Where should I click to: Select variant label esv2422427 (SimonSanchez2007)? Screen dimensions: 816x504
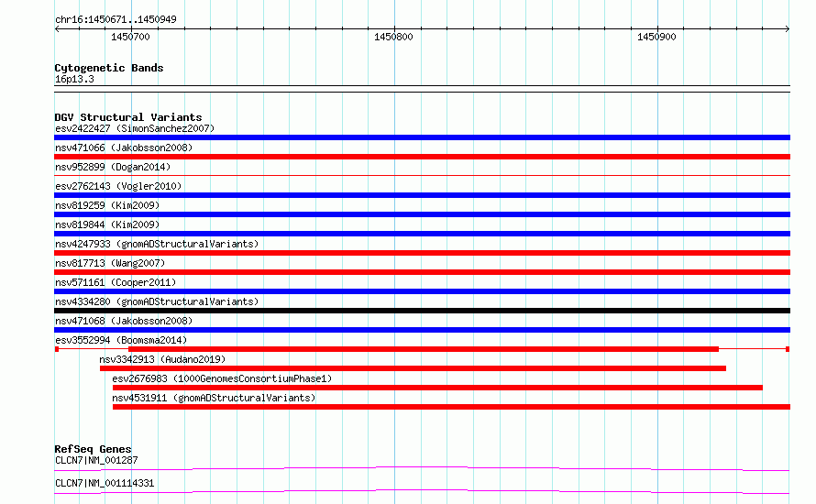135,128
